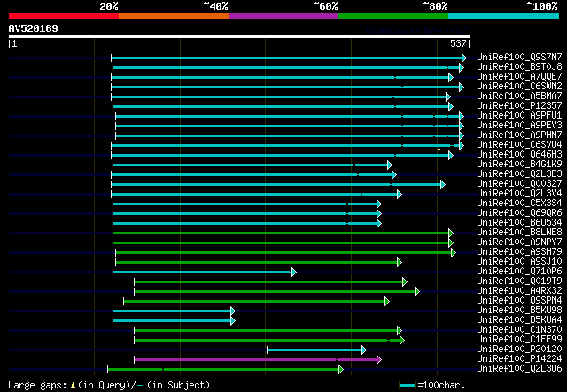Click the 'Large gaps' legend text
Image resolution: width=567 pixels, height=392 pixels.
[37, 385]
